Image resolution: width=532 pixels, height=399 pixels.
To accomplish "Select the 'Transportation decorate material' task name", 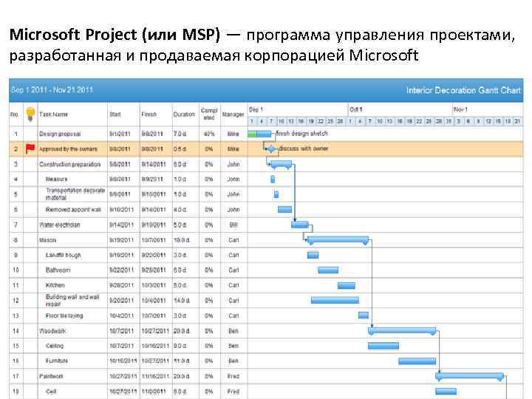I will (x=75, y=194).
